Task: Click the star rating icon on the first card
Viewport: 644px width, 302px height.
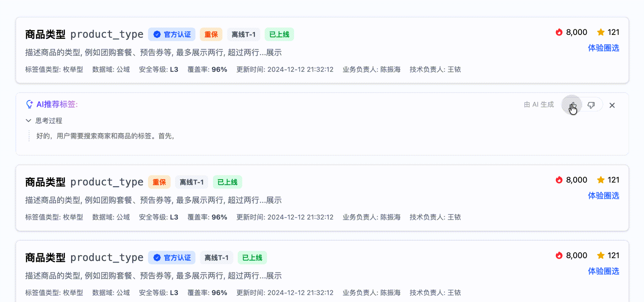Action: (x=600, y=32)
